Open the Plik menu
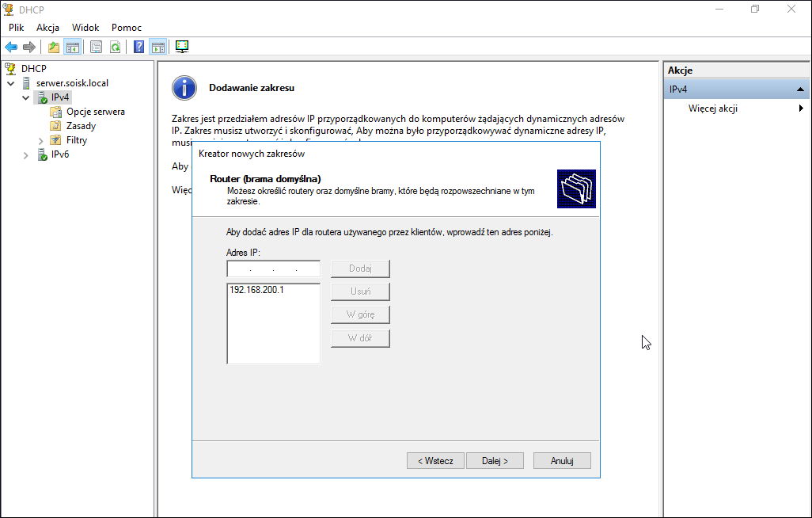The image size is (812, 518). [x=17, y=28]
